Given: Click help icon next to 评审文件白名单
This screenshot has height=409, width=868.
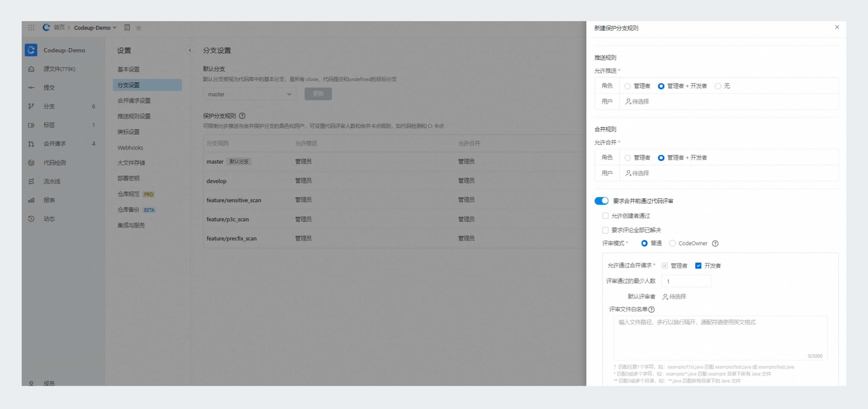Looking at the screenshot, I should 651,309.
